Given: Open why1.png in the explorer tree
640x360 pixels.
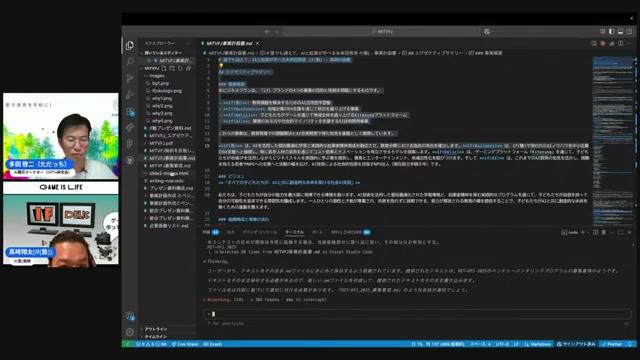Looking at the screenshot, I should point(162,98).
